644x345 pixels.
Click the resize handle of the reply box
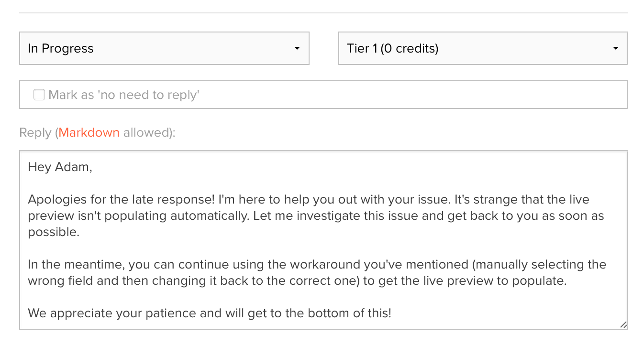(623, 324)
